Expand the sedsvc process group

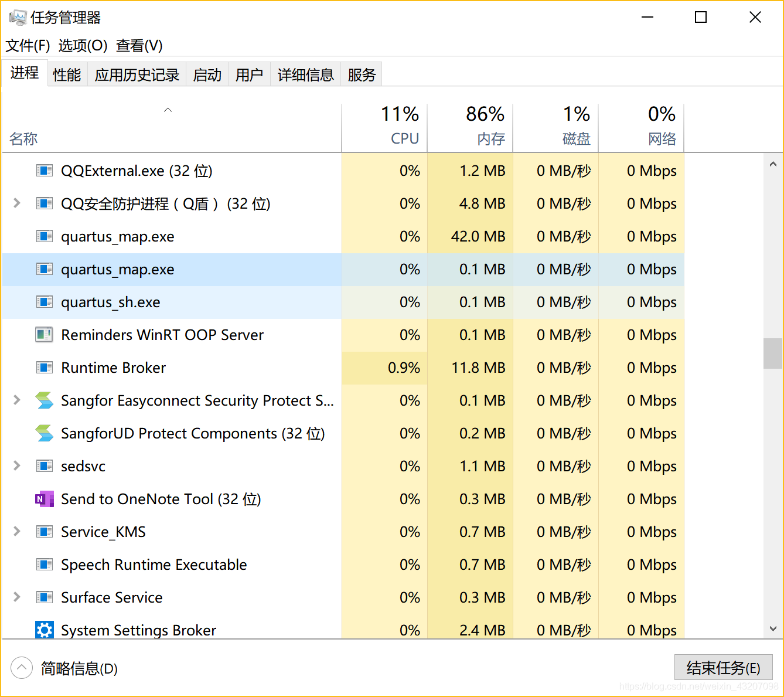pyautogui.click(x=17, y=465)
